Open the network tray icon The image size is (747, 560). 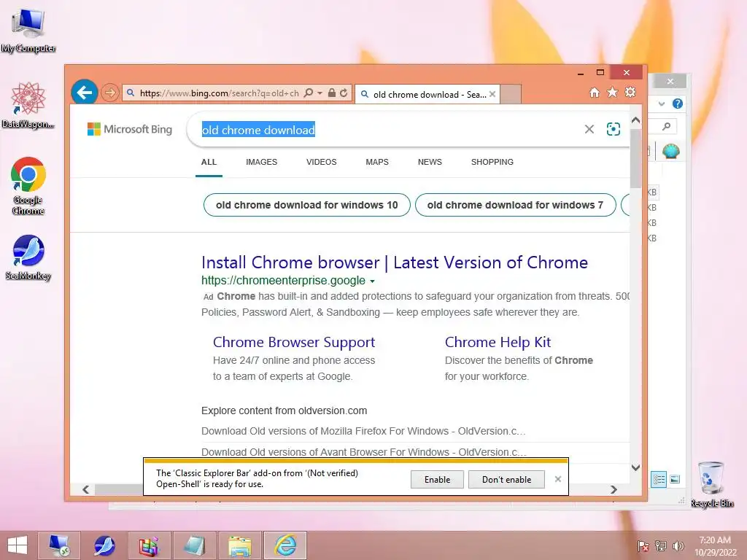(661, 545)
